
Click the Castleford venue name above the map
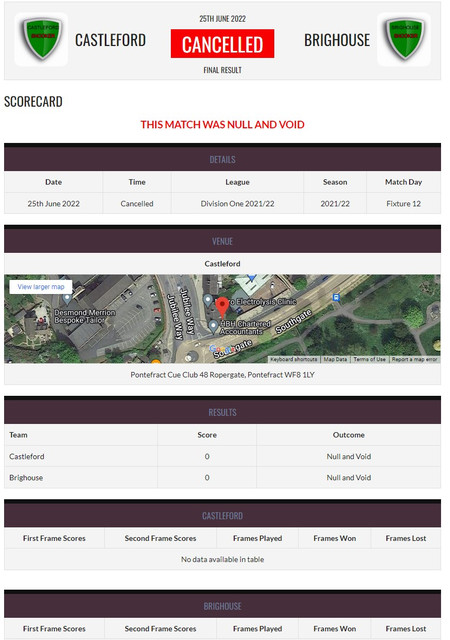(x=223, y=264)
